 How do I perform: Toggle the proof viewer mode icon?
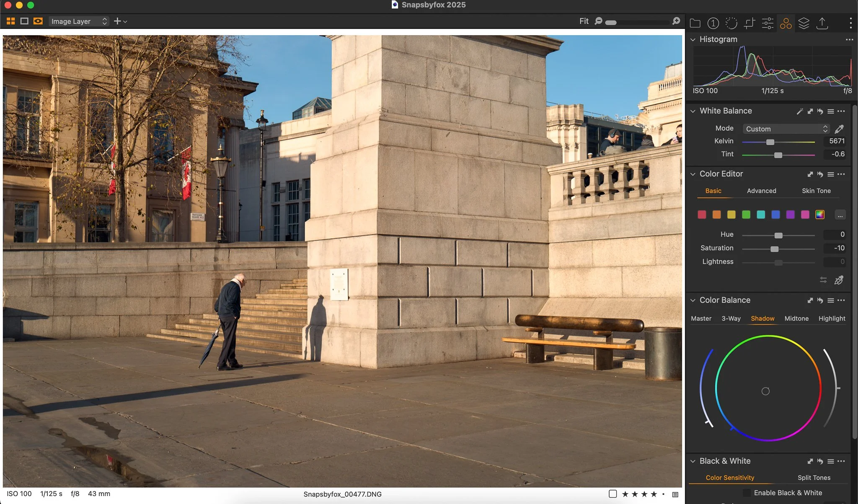pyautogui.click(x=38, y=21)
